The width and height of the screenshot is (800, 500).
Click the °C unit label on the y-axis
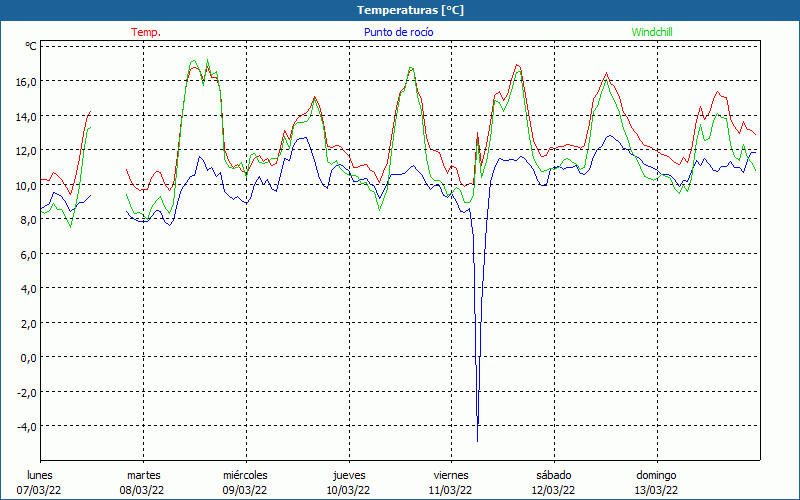[x=31, y=47]
